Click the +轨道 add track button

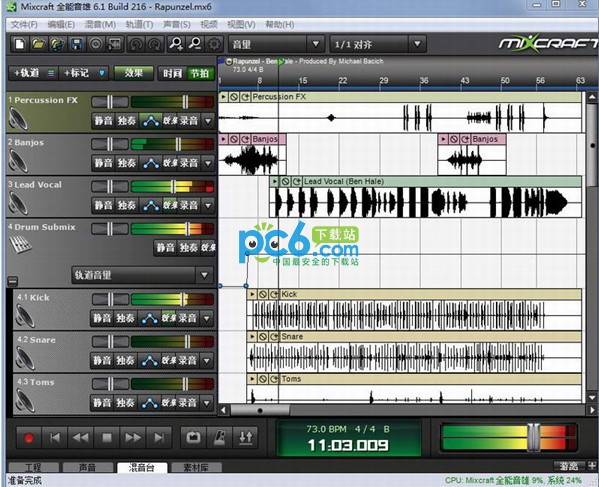point(27,73)
